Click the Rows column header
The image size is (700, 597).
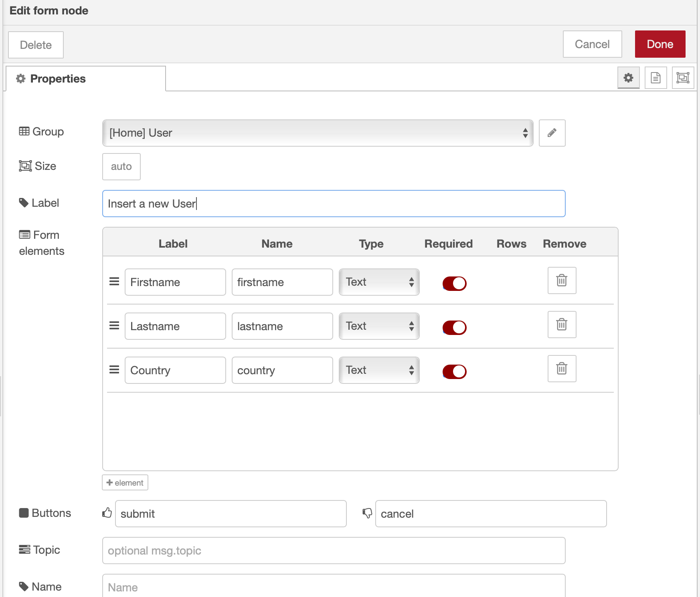click(512, 244)
